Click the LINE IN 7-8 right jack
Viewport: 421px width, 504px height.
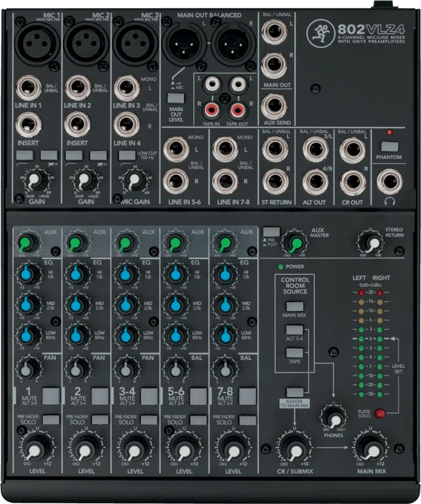pos(226,181)
